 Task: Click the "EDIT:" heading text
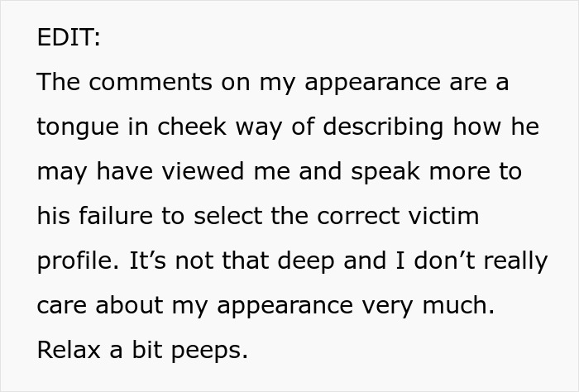69,37
